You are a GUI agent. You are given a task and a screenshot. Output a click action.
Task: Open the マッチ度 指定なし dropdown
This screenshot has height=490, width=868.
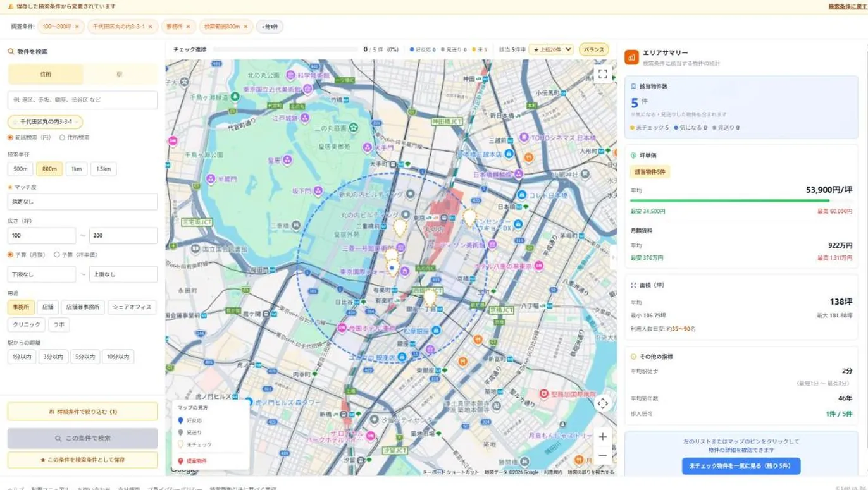[82, 202]
